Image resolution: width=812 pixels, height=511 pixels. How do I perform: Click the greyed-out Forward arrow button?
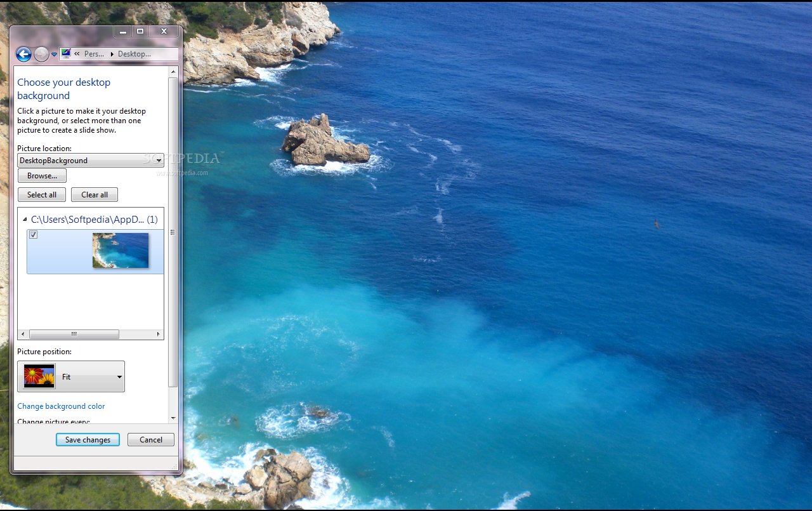[41, 55]
